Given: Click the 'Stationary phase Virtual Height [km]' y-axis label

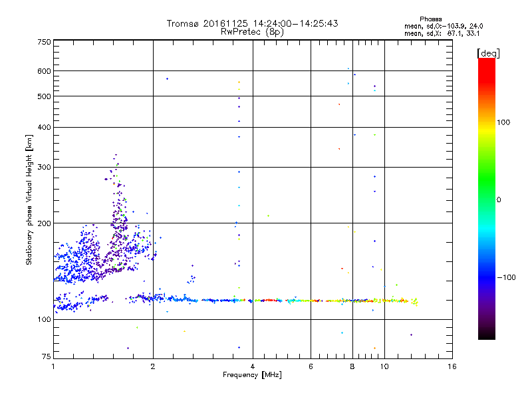Looking at the screenshot, I should tap(29, 200).
